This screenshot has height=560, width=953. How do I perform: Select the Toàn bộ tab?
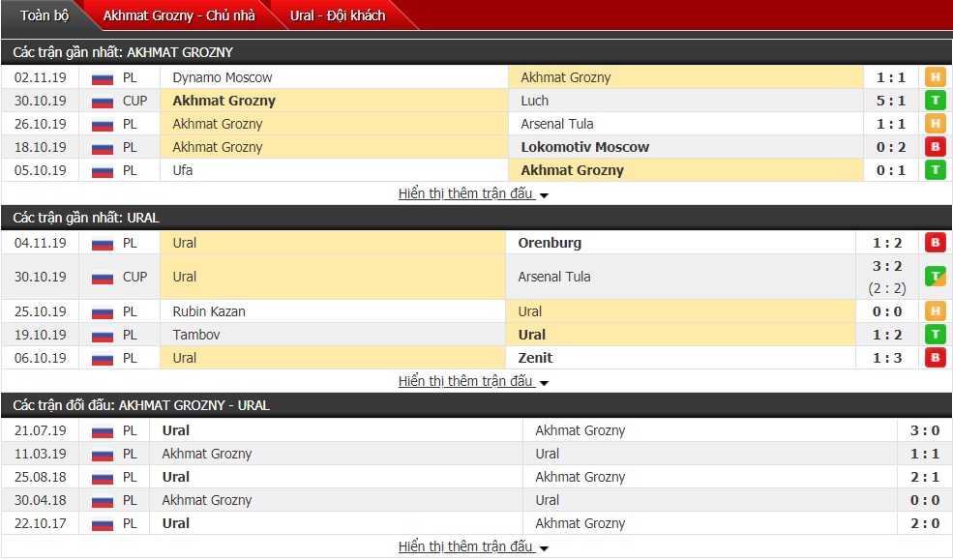point(44,15)
